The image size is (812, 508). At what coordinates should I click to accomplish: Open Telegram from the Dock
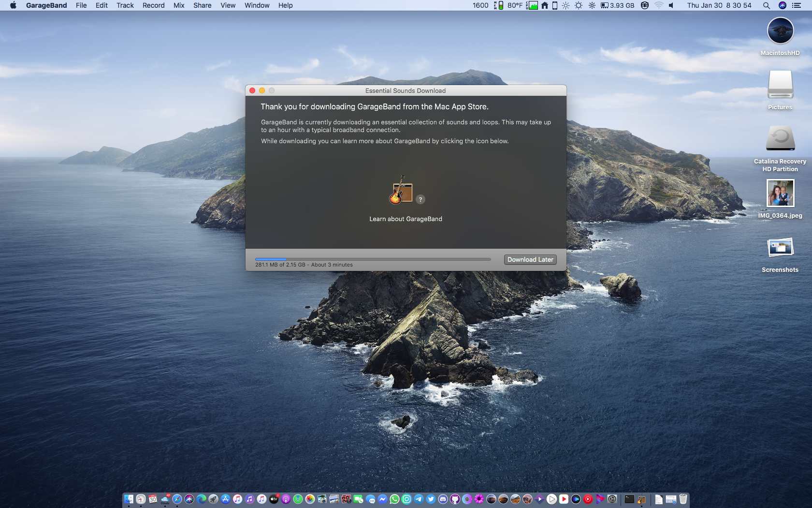419,499
